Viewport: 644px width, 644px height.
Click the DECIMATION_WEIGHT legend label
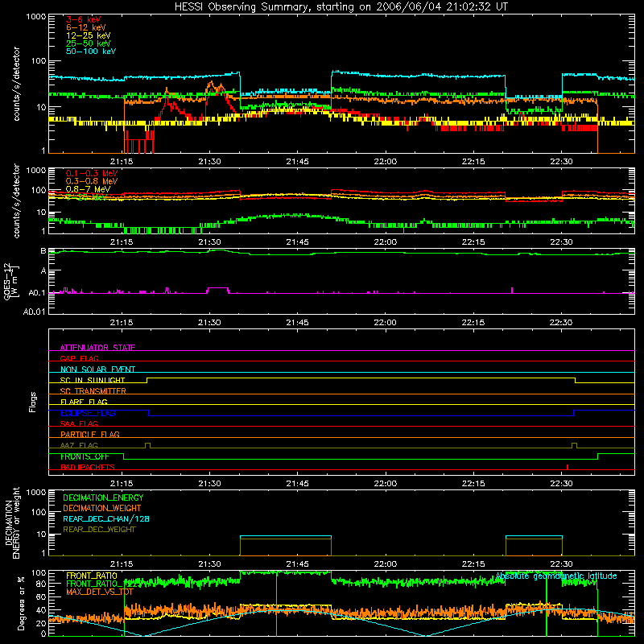point(102,508)
